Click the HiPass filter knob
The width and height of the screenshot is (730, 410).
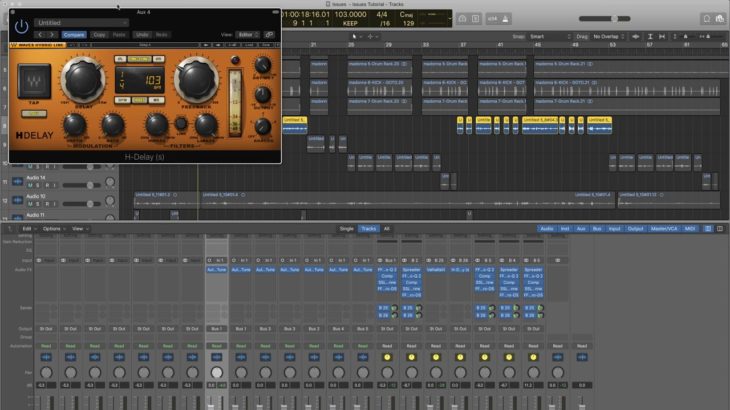point(157,125)
